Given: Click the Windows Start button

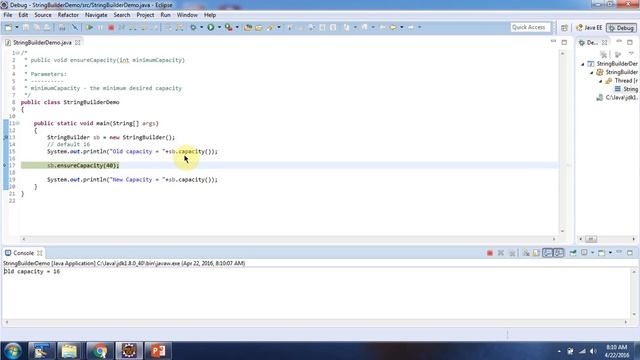Looking at the screenshot, I should 12,351.
